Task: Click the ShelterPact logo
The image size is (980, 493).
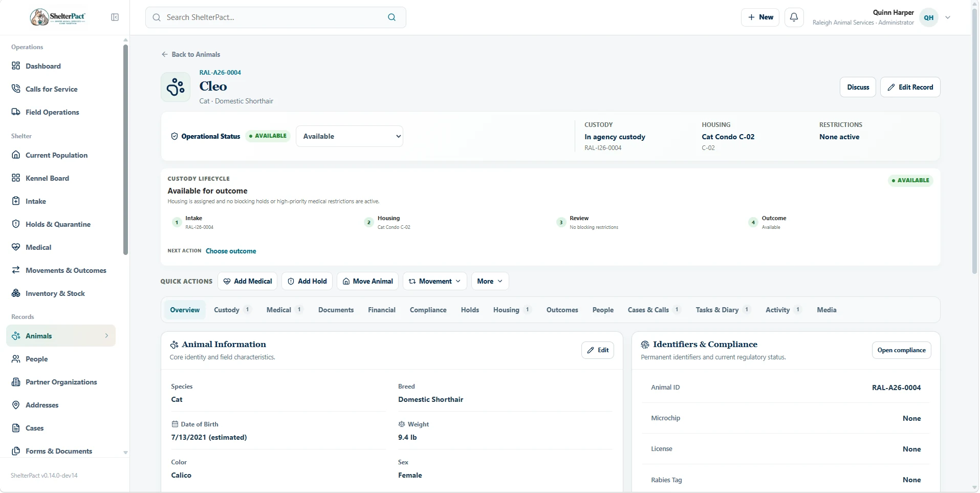Action: (57, 17)
